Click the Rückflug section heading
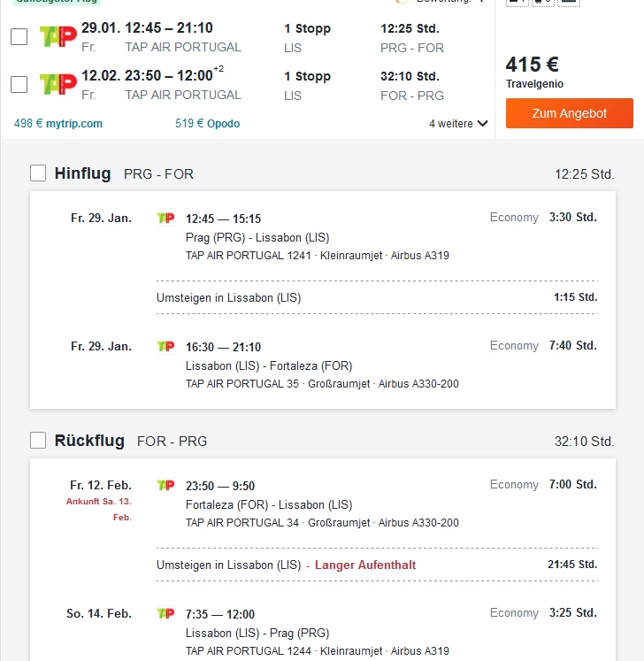This screenshot has width=644, height=661. pyautogui.click(x=89, y=441)
